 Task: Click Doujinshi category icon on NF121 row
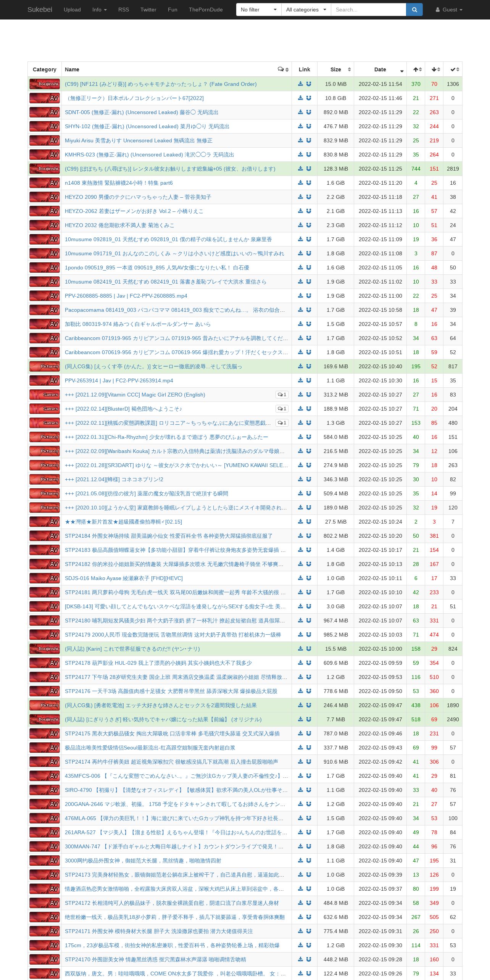(x=45, y=84)
